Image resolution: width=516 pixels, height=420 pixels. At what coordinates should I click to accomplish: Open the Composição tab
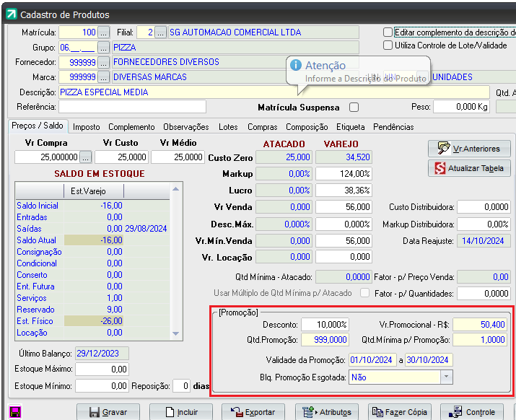[x=307, y=127]
